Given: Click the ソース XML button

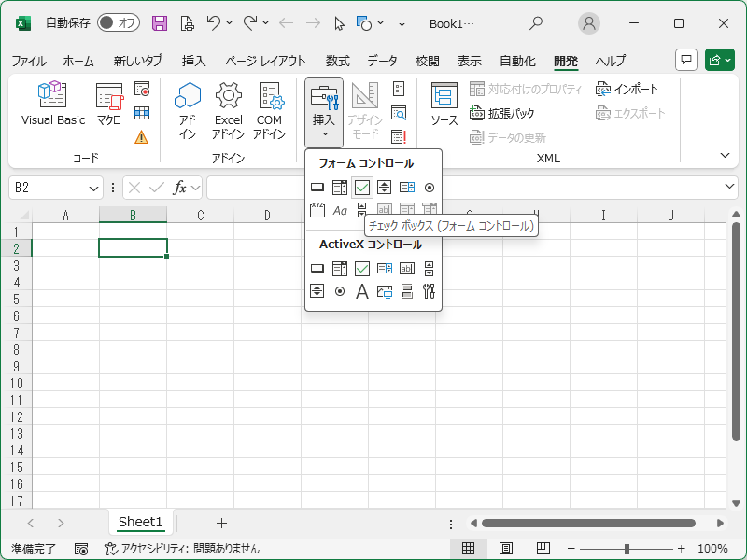Looking at the screenshot, I should click(444, 104).
